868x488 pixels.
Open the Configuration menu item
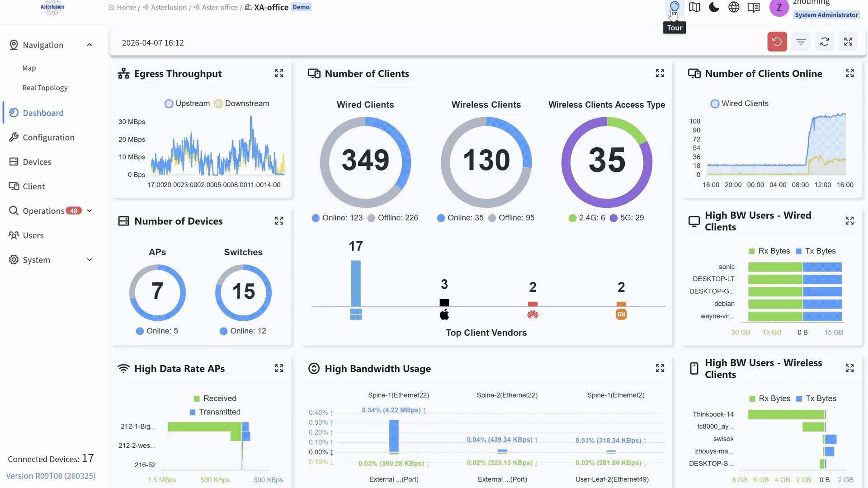pyautogui.click(x=48, y=137)
